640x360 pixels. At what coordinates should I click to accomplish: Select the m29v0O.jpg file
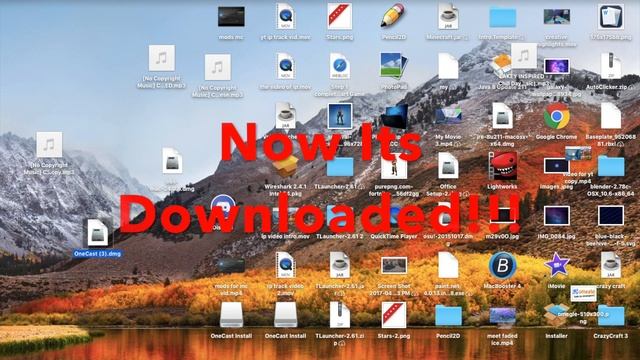(502, 216)
